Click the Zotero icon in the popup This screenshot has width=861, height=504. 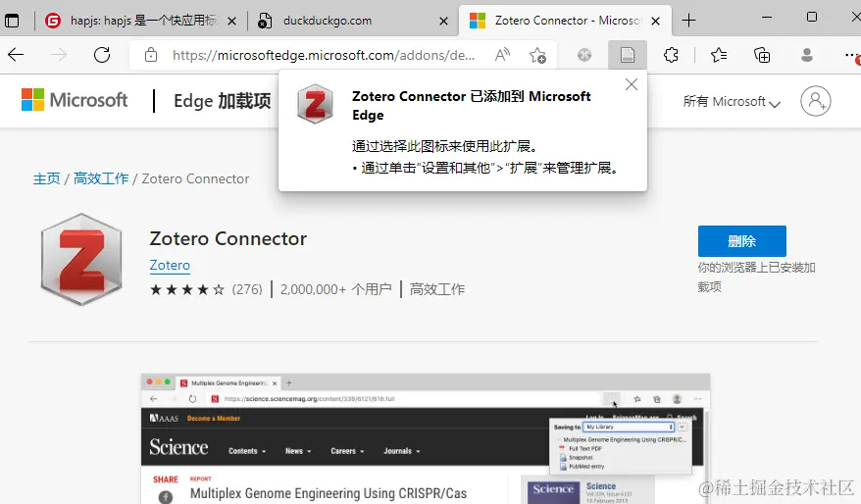click(315, 104)
